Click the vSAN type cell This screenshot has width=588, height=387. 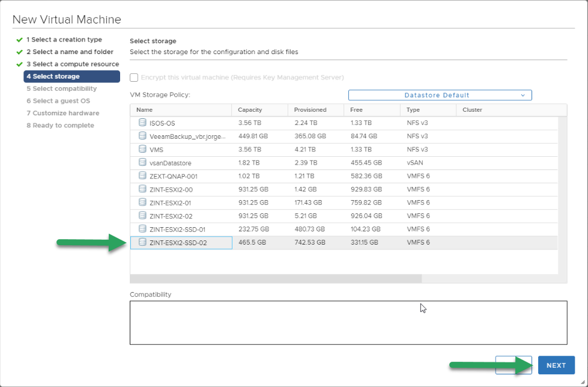[x=415, y=162]
